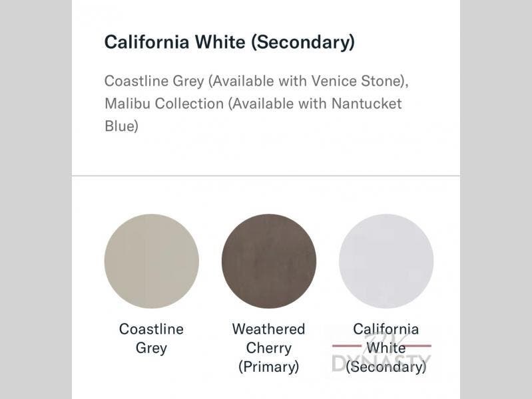Click the word Grey below the beige swatch
The width and height of the screenshot is (532, 399).
click(x=151, y=348)
